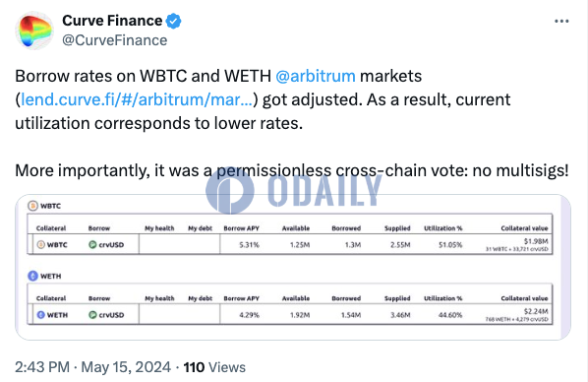Click Utilization % header in WETH table
This screenshot has width=588, height=382.
point(442,298)
